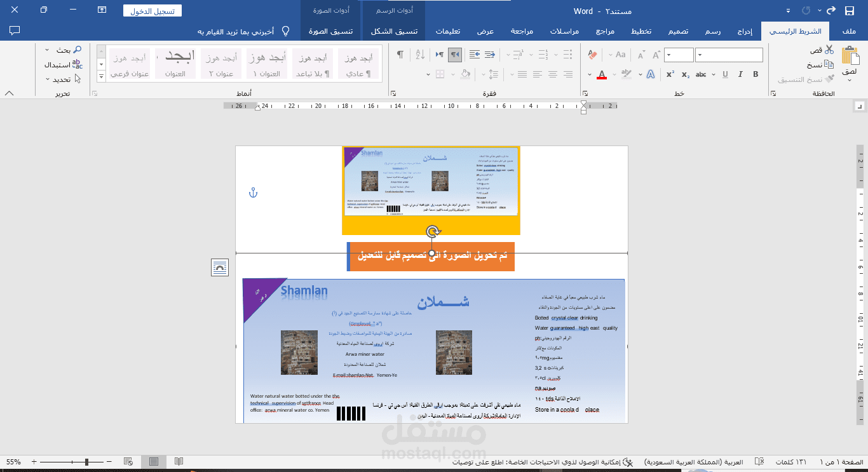The width and height of the screenshot is (868, 472).
Task: Set left-to-right text direction
Action: pyautogui.click(x=440, y=55)
